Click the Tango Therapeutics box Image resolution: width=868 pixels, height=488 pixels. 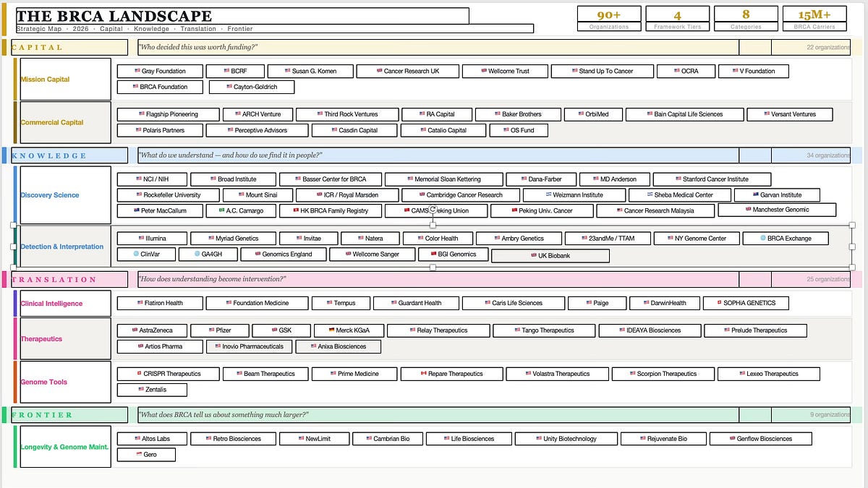pos(544,331)
